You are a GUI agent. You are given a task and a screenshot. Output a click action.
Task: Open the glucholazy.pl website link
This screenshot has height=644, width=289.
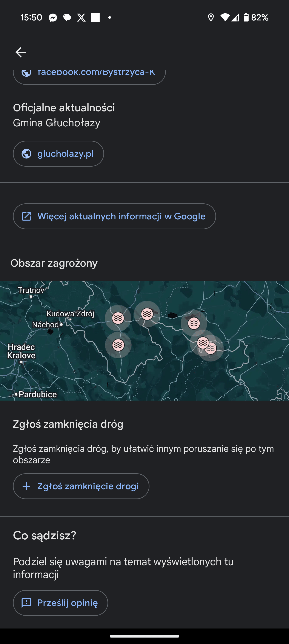(65, 153)
